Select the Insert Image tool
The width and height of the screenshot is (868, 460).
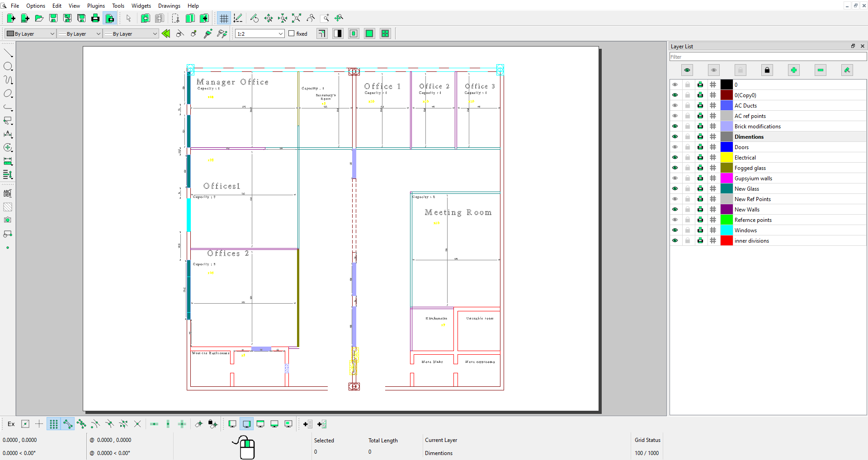[8, 220]
